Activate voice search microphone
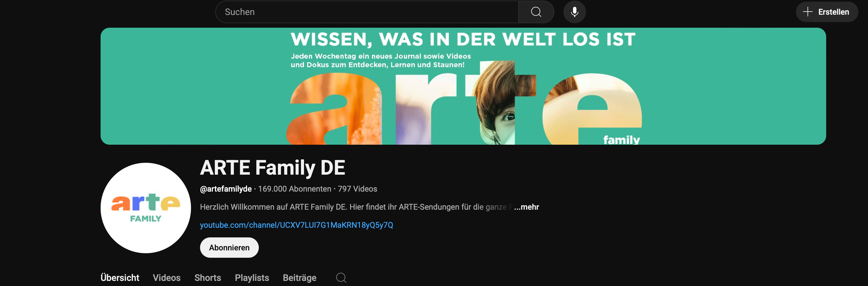 tap(574, 12)
